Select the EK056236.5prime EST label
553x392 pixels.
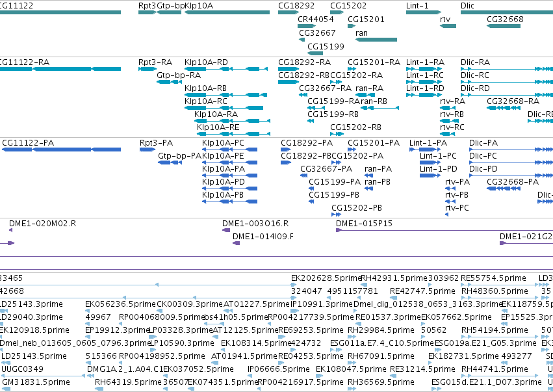click(120, 304)
